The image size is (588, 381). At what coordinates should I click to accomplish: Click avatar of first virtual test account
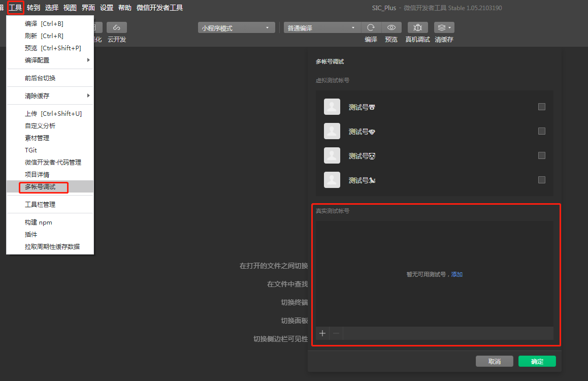[332, 107]
